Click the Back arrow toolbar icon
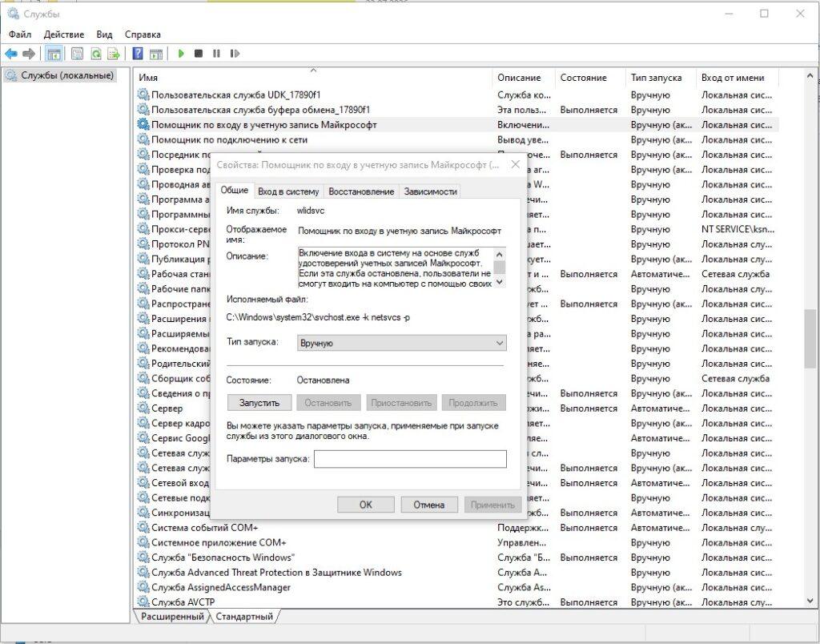 pos(11,54)
